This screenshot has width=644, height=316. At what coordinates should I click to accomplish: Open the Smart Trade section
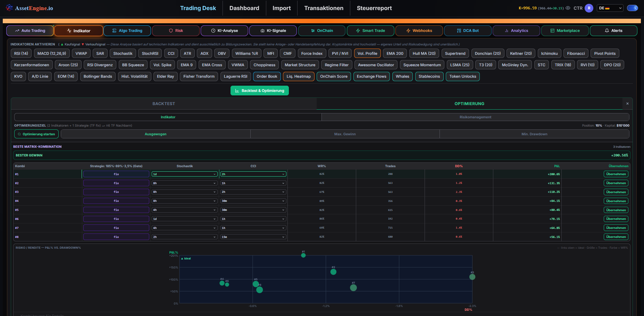point(370,31)
